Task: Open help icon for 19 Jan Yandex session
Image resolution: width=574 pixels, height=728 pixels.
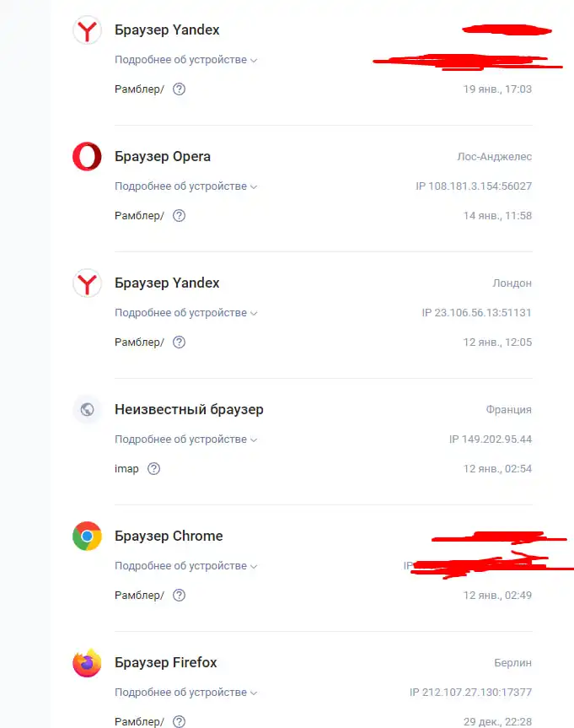Action: [180, 89]
